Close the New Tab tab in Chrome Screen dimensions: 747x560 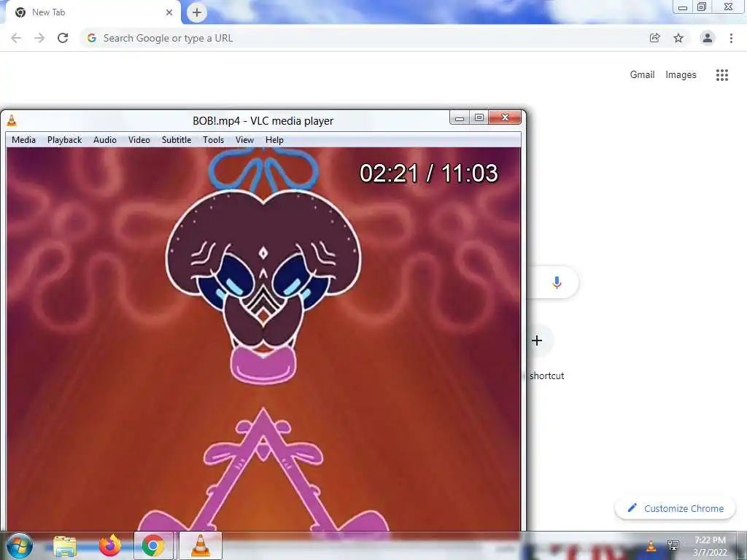pyautogui.click(x=169, y=12)
